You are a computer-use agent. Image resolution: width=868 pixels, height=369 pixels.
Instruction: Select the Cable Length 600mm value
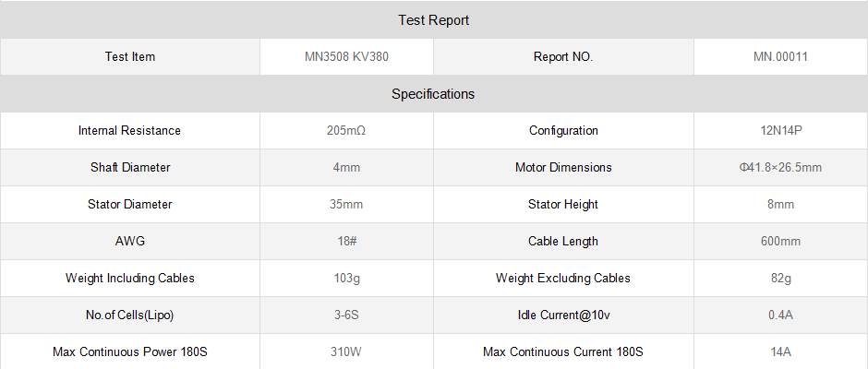[780, 241]
